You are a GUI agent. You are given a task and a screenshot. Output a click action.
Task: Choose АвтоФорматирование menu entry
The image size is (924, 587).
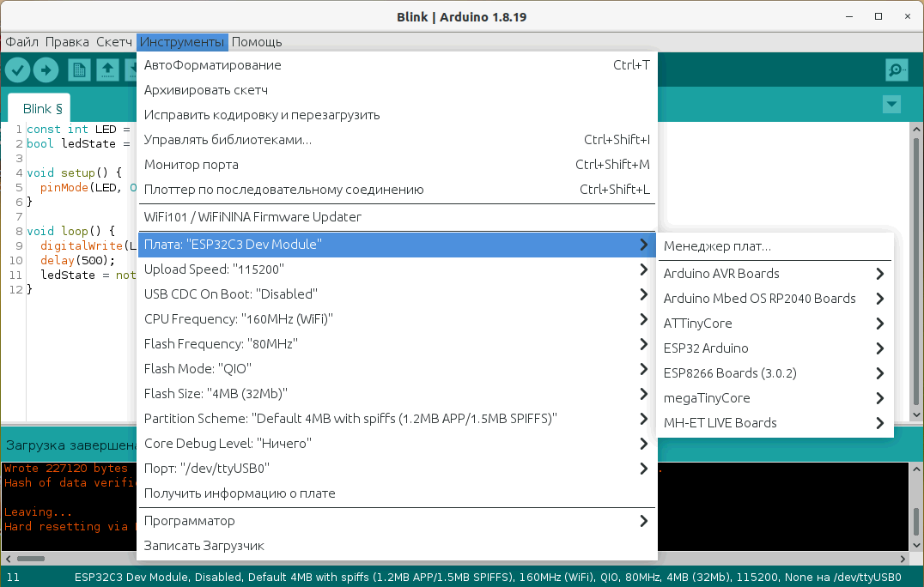[x=398, y=65]
